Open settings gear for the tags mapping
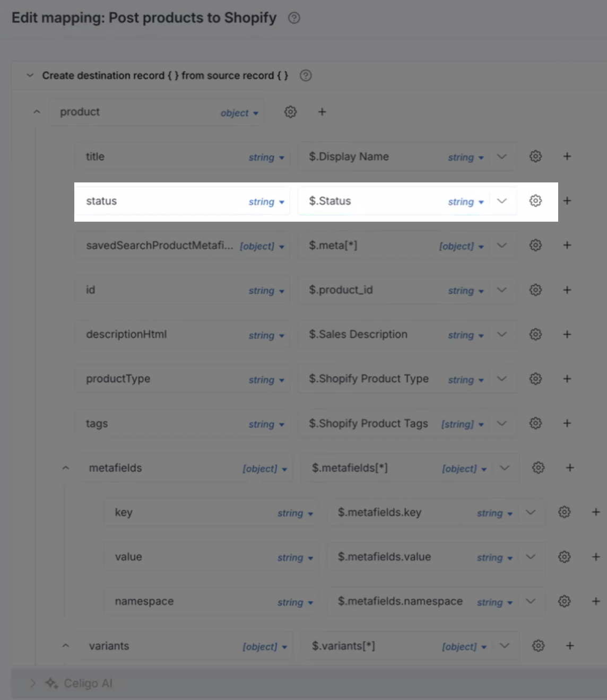This screenshot has width=607, height=700. (x=536, y=423)
